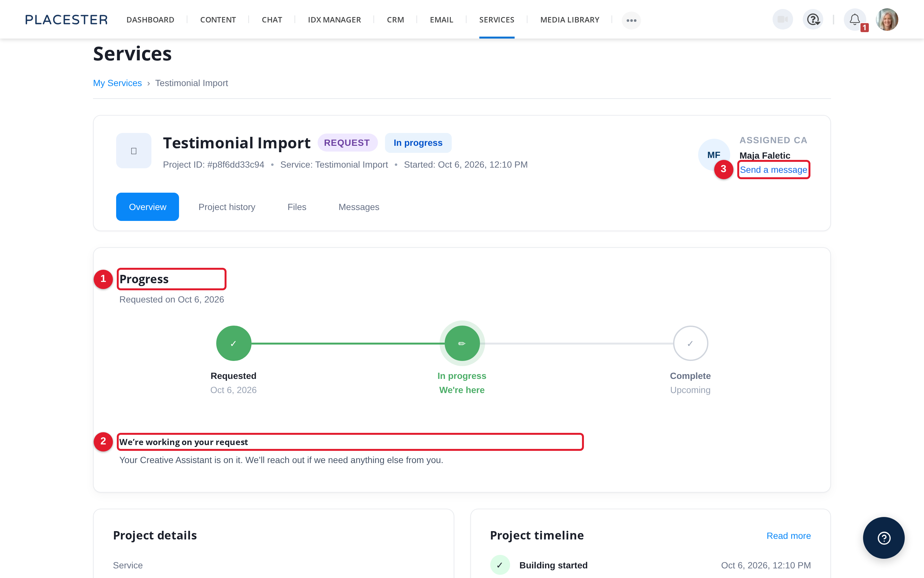Open the video camera icon in header
Viewport: 924px width, 578px height.
click(782, 20)
